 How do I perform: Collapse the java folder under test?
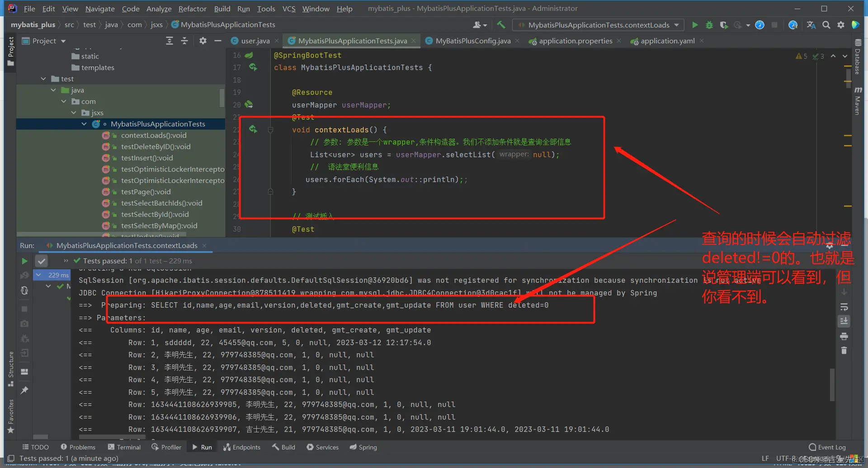coord(53,90)
